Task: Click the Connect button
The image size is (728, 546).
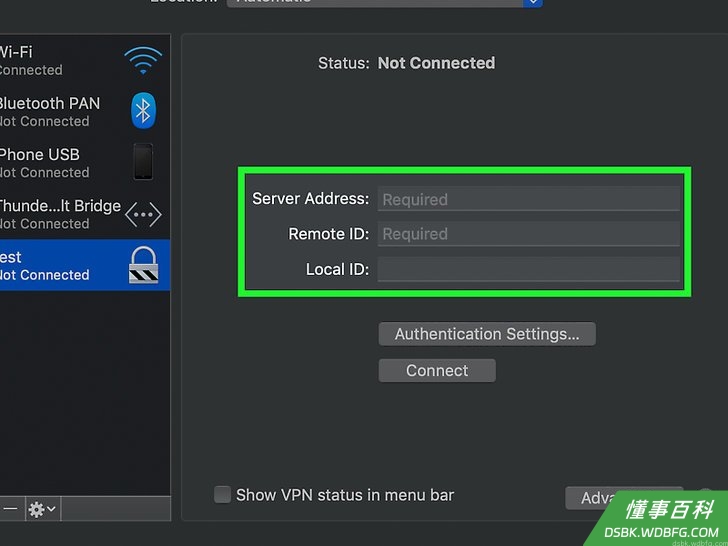Action: (x=437, y=370)
